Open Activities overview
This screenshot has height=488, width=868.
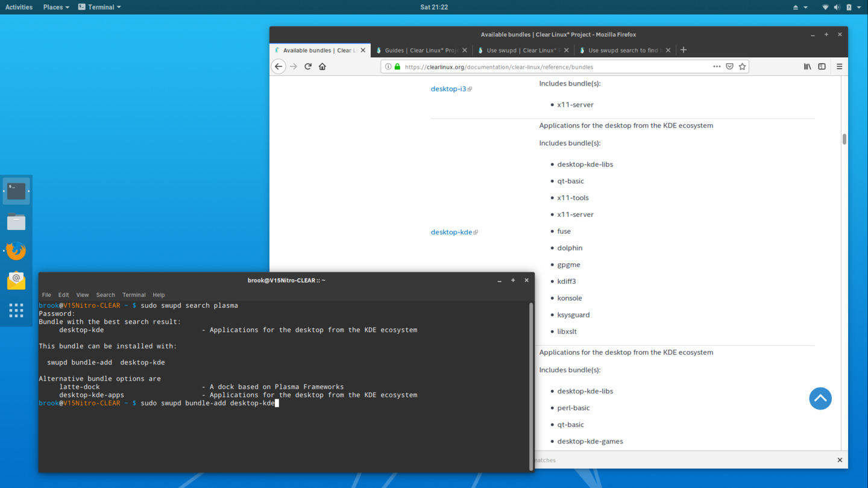(19, 7)
